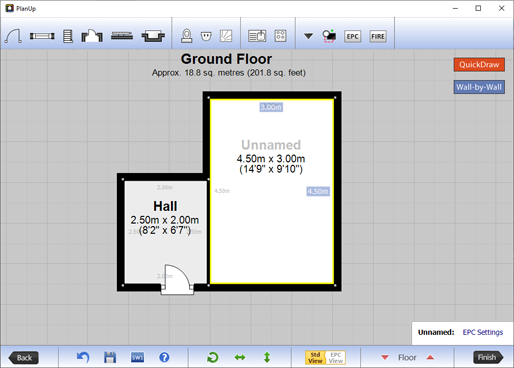Image resolution: width=514 pixels, height=368 pixels.
Task: Open EPC Settings link
Action: coord(483,332)
